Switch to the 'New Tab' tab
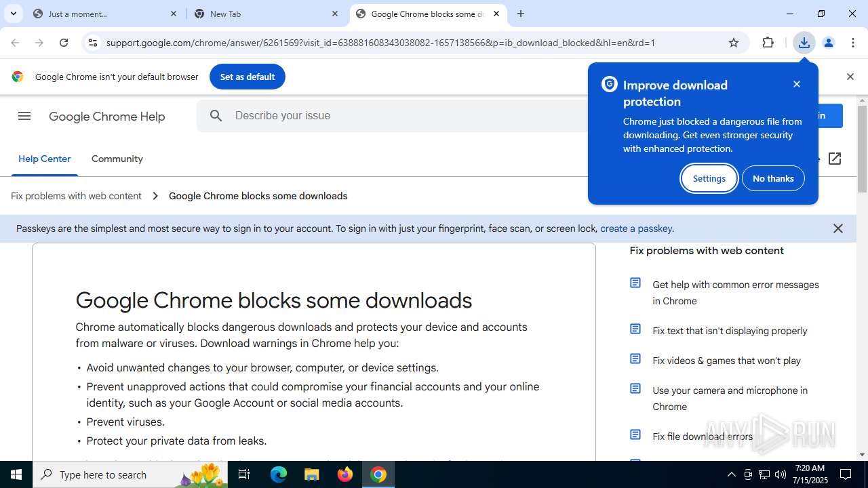This screenshot has width=868, height=488. pyautogui.click(x=267, y=14)
